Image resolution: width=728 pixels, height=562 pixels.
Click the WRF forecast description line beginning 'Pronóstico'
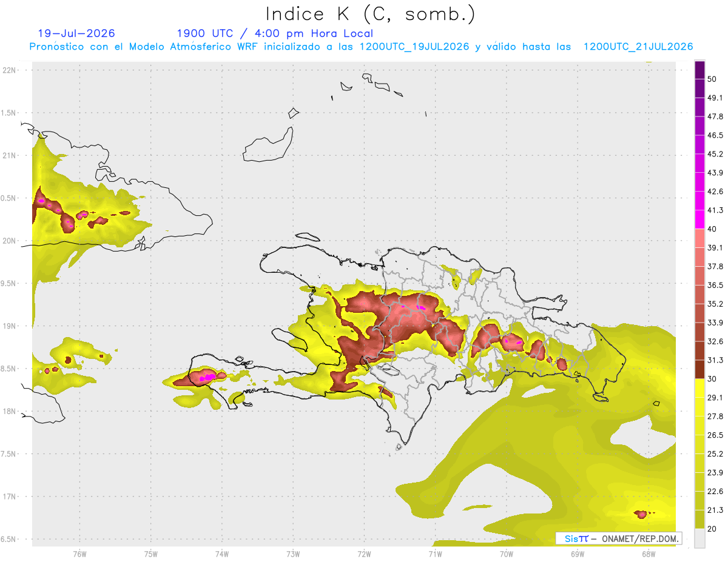(361, 47)
